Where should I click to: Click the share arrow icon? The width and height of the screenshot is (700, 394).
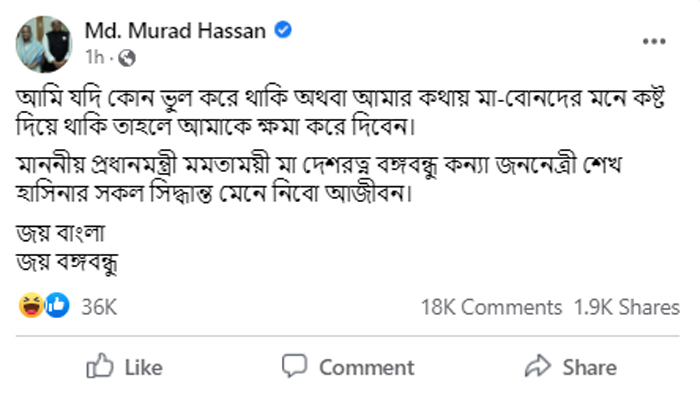tap(538, 366)
